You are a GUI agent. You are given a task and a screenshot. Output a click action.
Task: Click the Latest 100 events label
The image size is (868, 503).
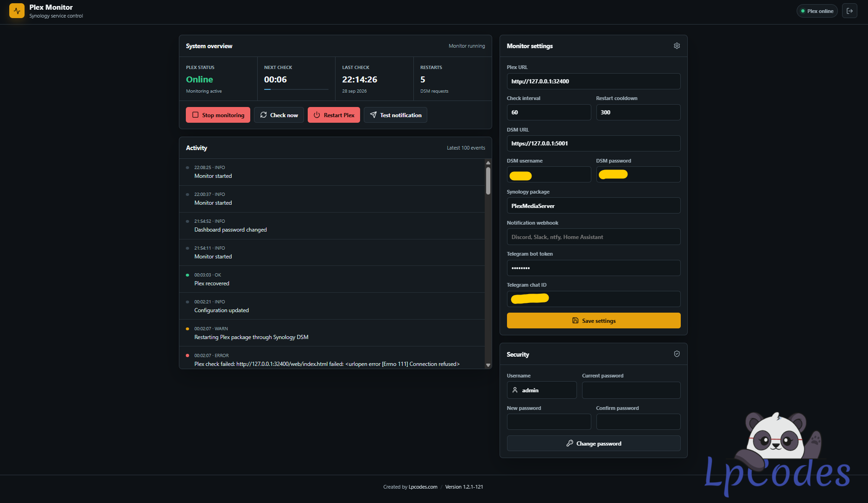click(x=466, y=148)
